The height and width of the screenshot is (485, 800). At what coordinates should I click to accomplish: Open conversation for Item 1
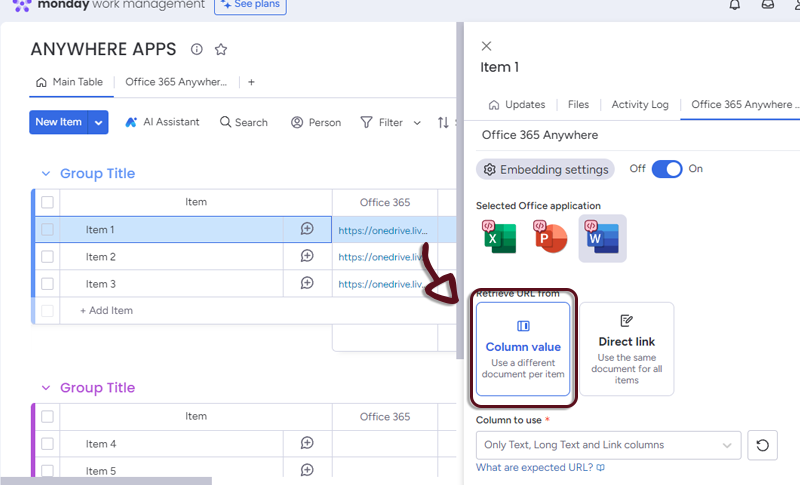click(307, 229)
